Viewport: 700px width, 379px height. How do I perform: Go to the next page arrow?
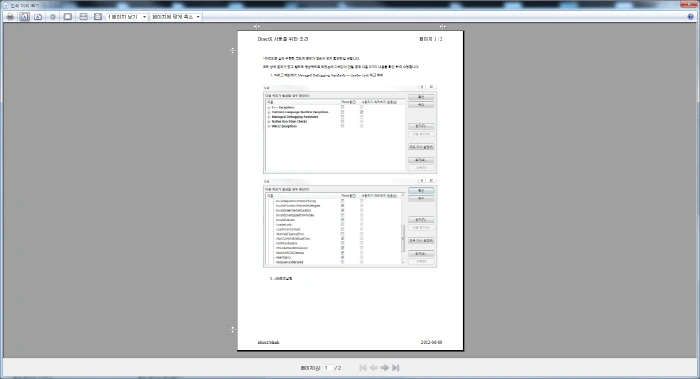coord(384,367)
